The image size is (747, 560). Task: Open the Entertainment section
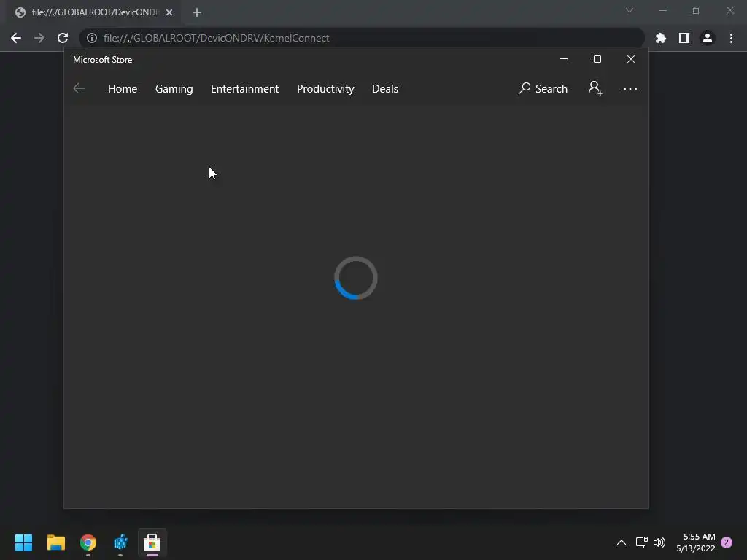[245, 88]
